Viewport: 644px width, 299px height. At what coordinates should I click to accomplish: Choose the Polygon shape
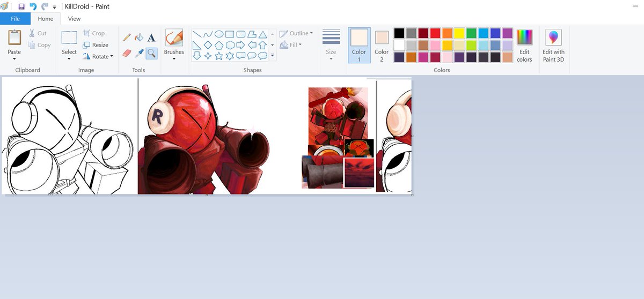tap(252, 34)
